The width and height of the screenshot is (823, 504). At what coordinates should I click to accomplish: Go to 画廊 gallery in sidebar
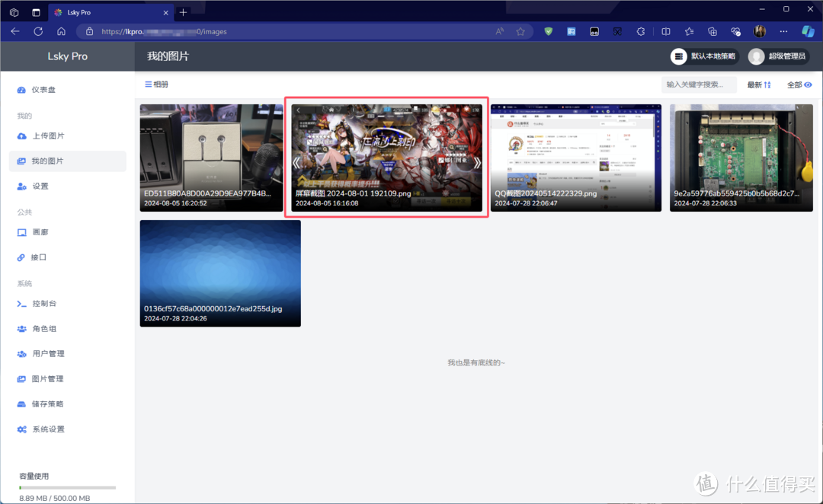(x=40, y=232)
